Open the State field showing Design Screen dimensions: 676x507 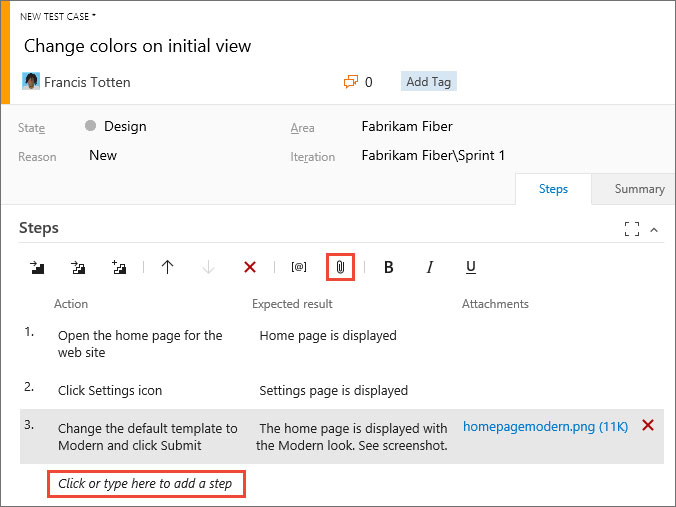click(125, 126)
